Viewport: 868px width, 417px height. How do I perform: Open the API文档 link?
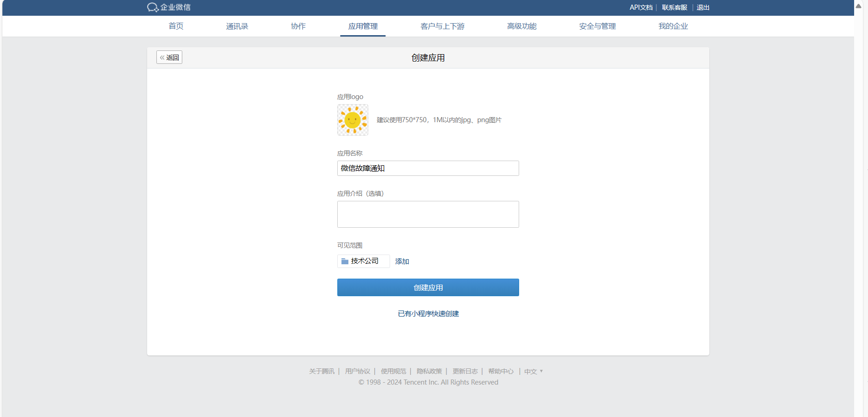tap(641, 7)
